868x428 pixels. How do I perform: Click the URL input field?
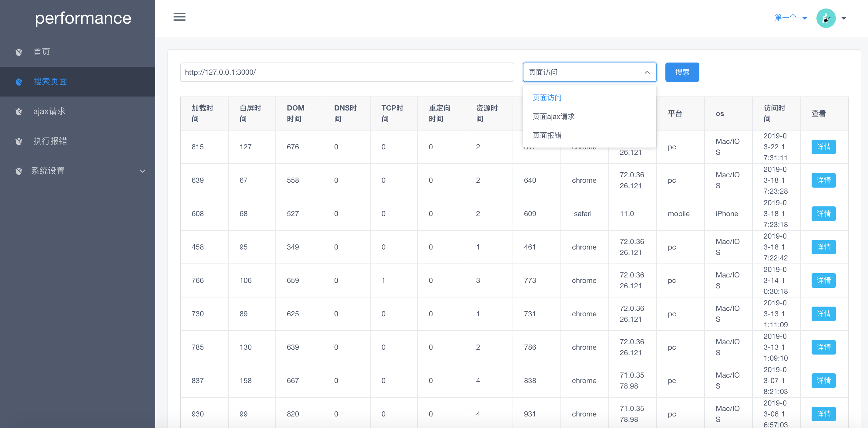pos(347,72)
